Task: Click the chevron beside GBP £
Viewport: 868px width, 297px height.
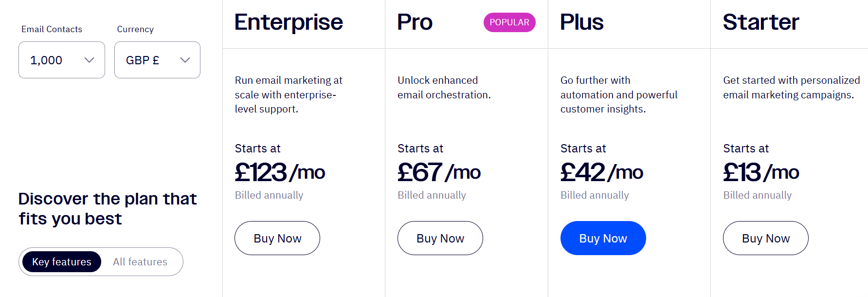Action: (x=184, y=60)
